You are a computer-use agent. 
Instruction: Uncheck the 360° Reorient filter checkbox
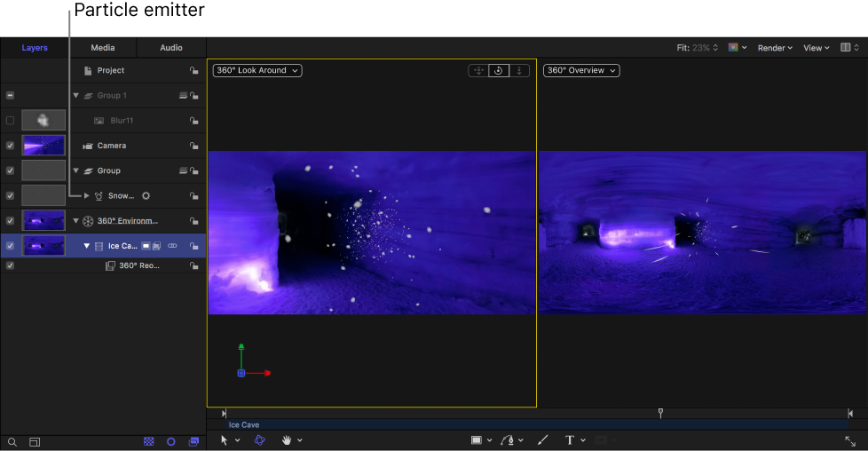(x=10, y=265)
